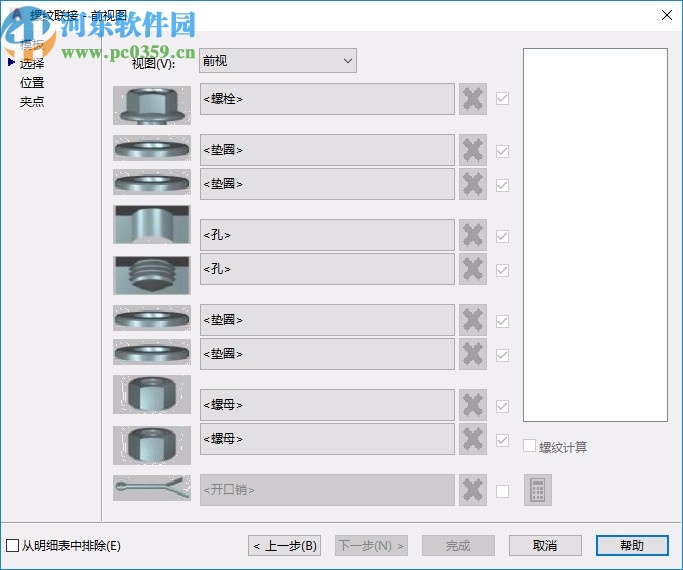Select the second upper <垫圈> field

[327, 184]
